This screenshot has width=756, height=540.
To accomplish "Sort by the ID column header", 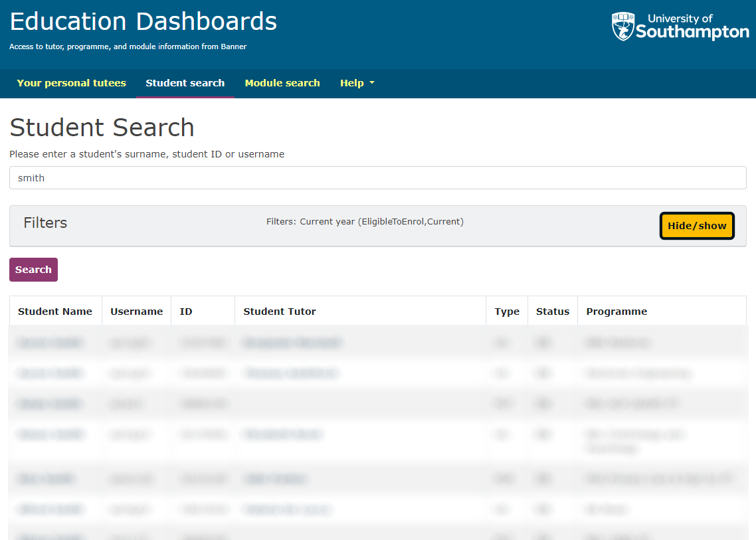I will pyautogui.click(x=185, y=311).
